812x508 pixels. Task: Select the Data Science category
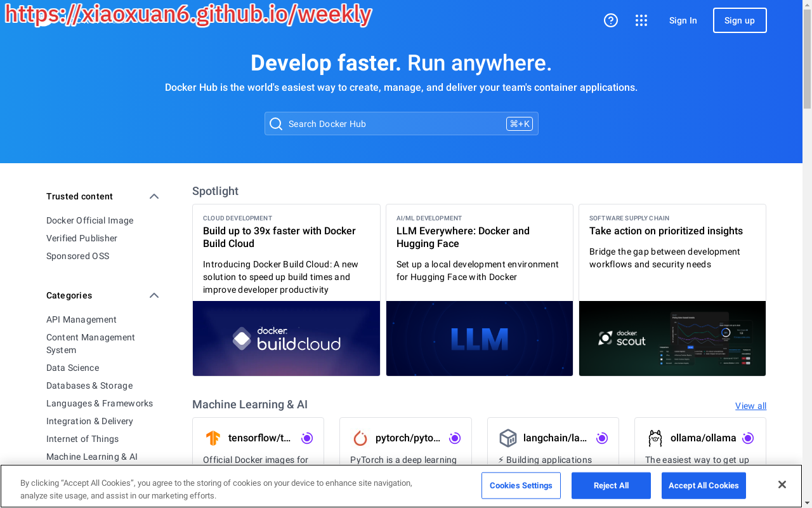[72, 368]
